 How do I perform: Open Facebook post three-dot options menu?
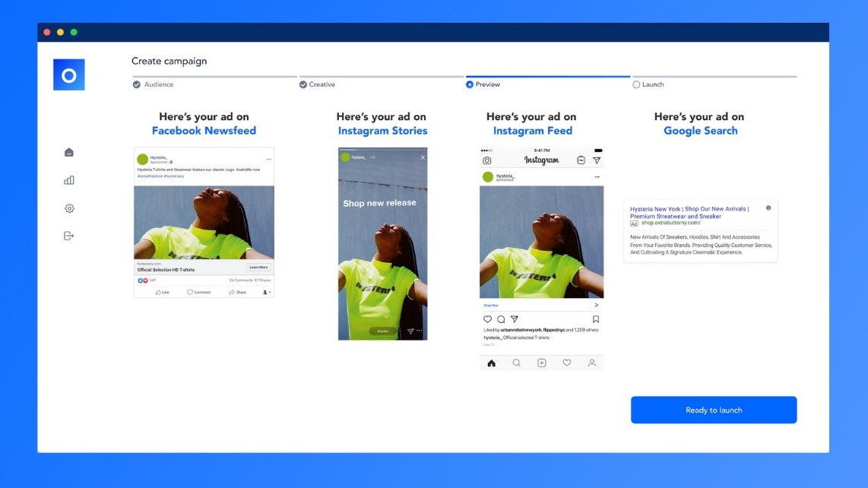point(268,160)
